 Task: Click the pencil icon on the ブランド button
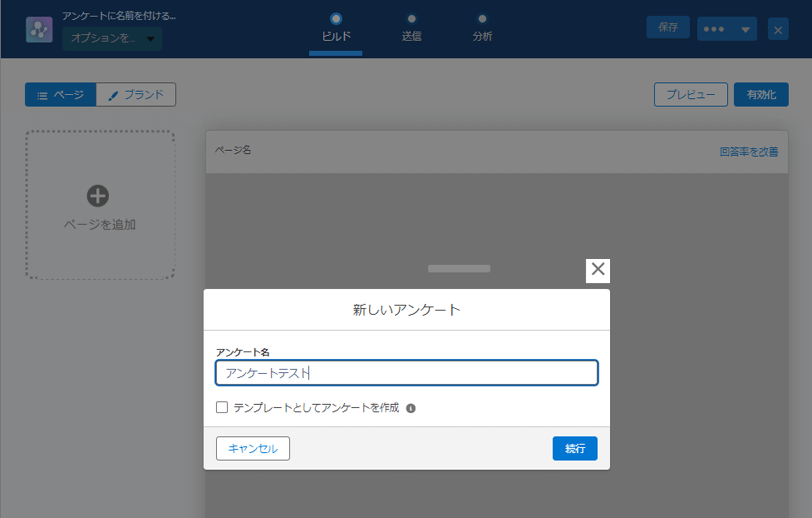point(113,95)
